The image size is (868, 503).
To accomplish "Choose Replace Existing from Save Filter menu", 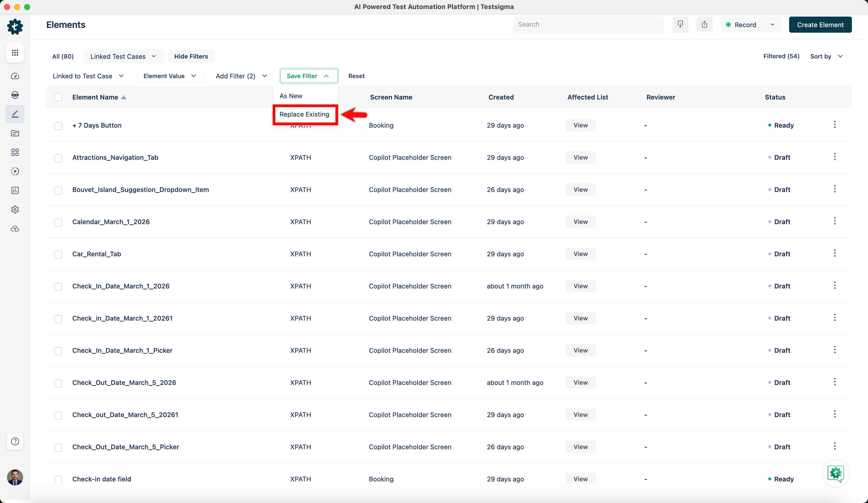I will point(304,114).
